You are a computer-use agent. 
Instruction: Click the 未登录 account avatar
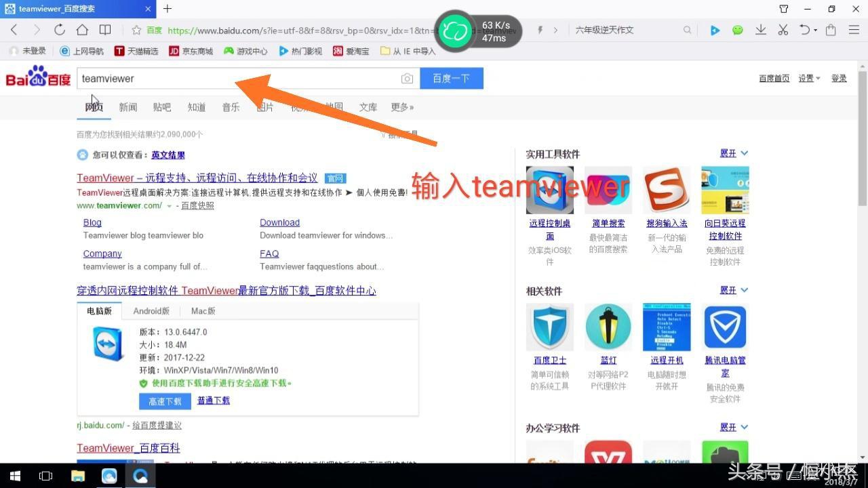tap(15, 51)
